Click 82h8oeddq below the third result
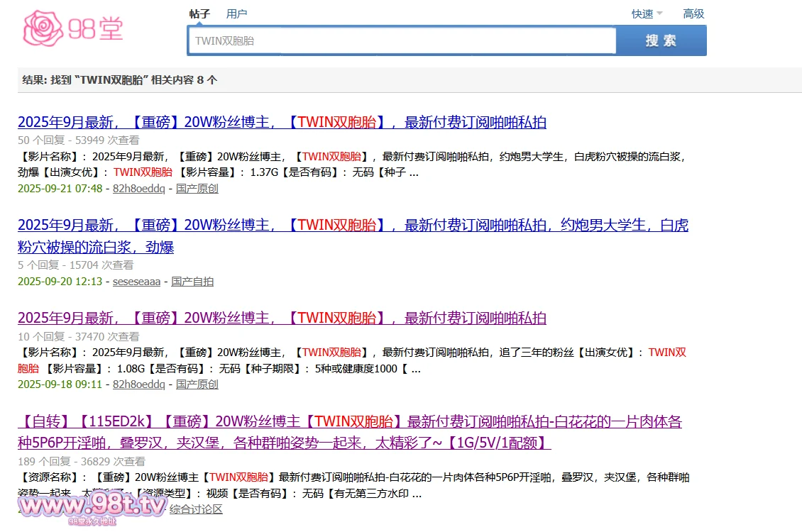The image size is (802, 532). pyautogui.click(x=138, y=384)
